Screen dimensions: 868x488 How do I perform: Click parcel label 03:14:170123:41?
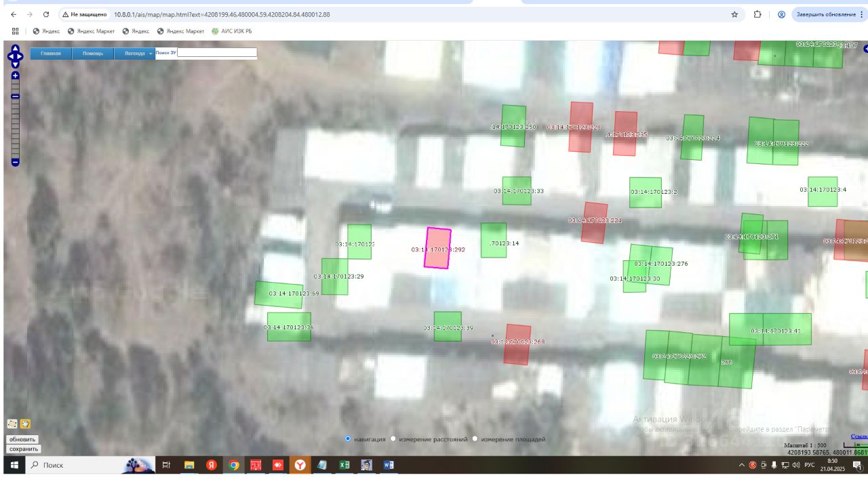[x=776, y=331]
